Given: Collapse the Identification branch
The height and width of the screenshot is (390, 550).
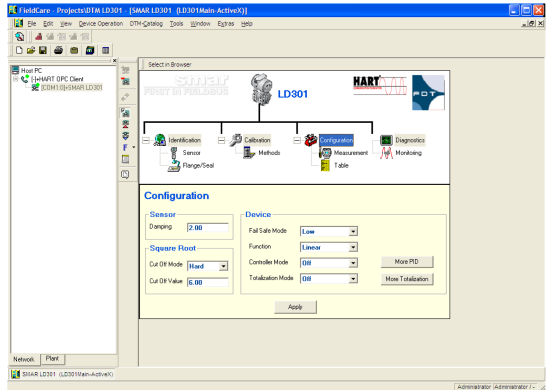Looking at the screenshot, I should tap(146, 140).
